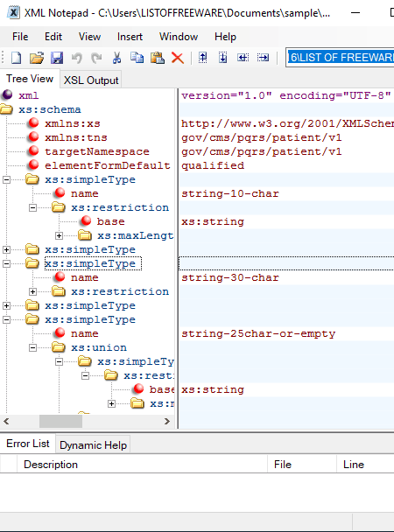This screenshot has height=532, width=394.
Task: Click the red X Delete icon
Action: click(x=178, y=58)
